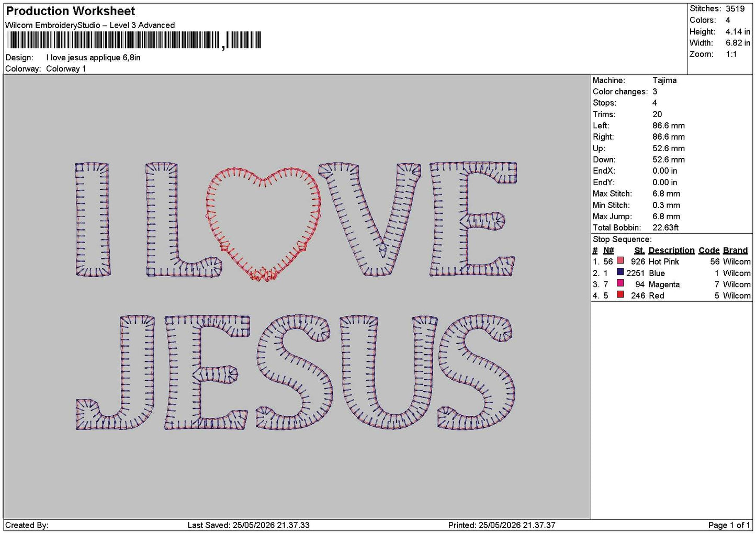Viewport: 756px width, 534px height.
Task: Click 'Wilcom EmbroideryStudio – Level 3 Advanced' text
Action: 90,25
